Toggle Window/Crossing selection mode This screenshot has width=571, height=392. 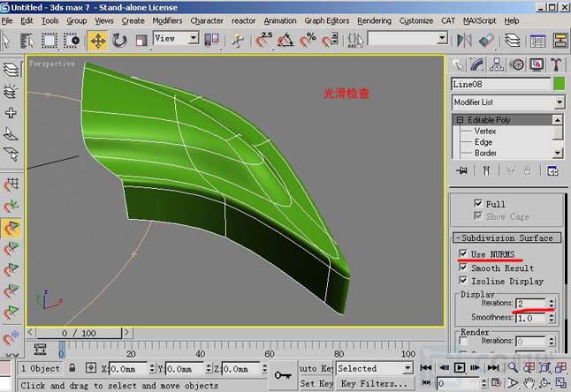pyautogui.click(x=71, y=41)
